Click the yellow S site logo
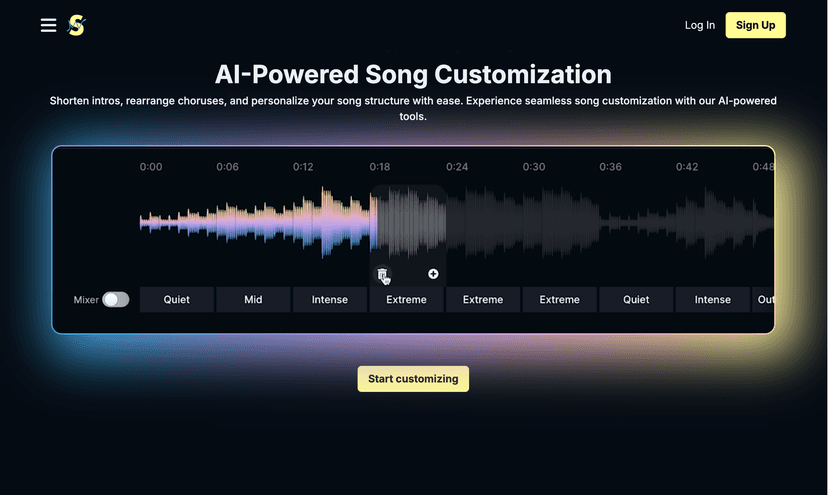The height and width of the screenshot is (495, 828). pyautogui.click(x=77, y=25)
